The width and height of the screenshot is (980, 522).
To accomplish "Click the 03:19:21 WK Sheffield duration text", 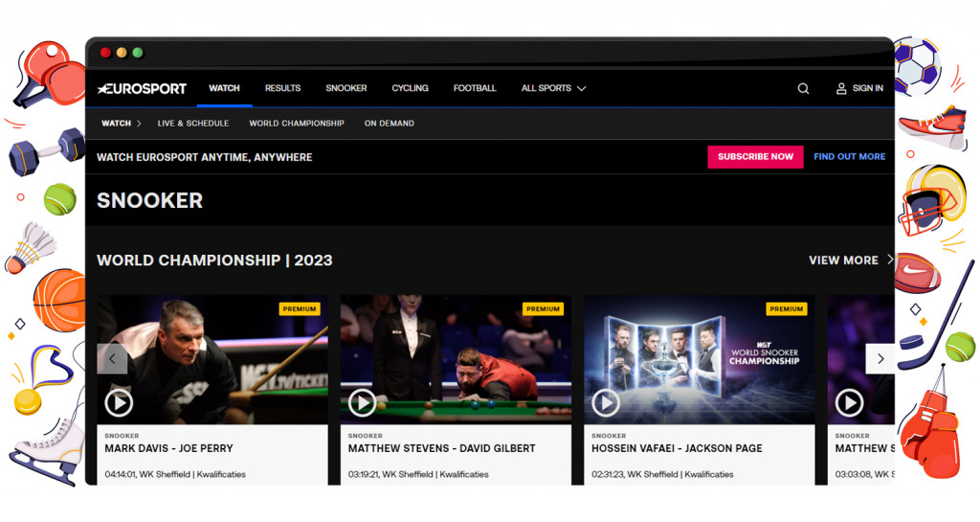I will coord(418,474).
